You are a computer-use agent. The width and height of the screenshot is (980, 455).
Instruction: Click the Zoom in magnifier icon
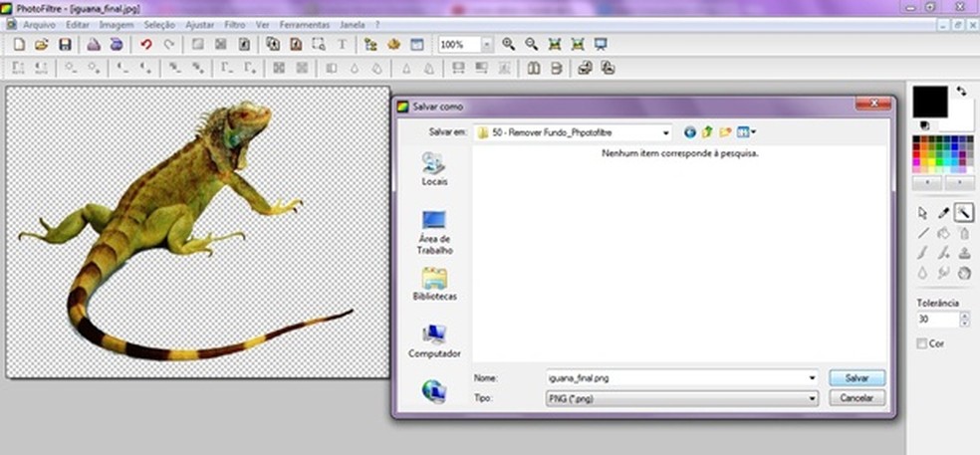[509, 45]
